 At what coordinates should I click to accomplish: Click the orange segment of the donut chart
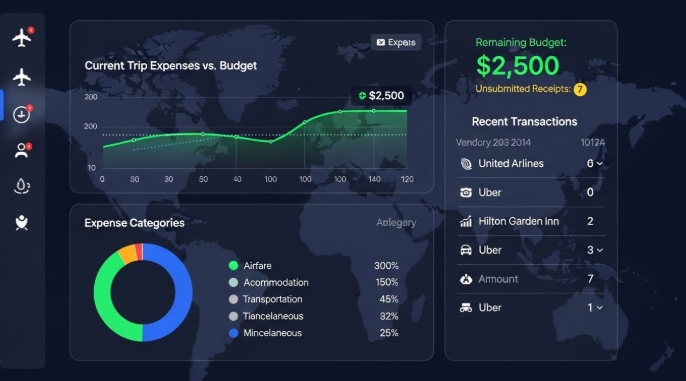coord(128,254)
